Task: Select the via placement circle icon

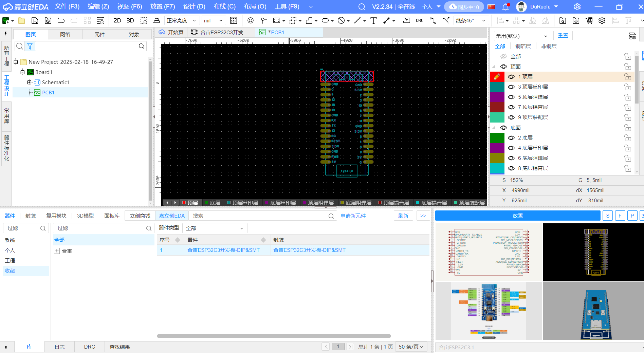Action: point(251,21)
